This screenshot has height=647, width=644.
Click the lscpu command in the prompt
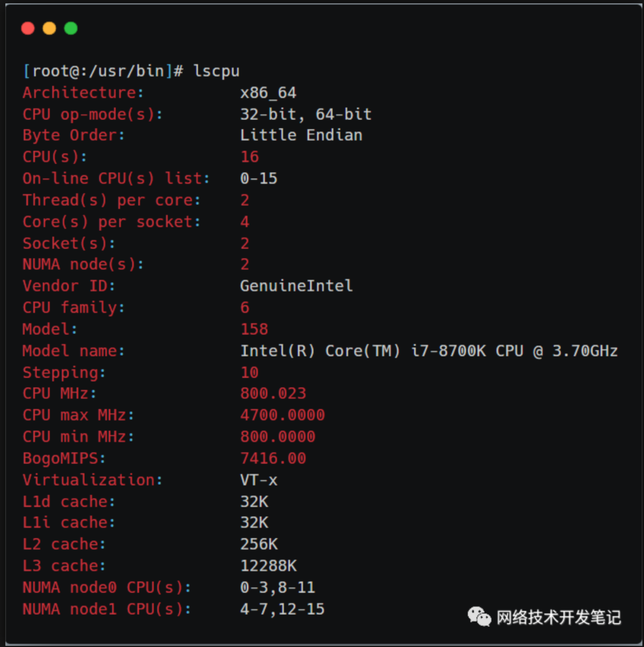click(217, 71)
